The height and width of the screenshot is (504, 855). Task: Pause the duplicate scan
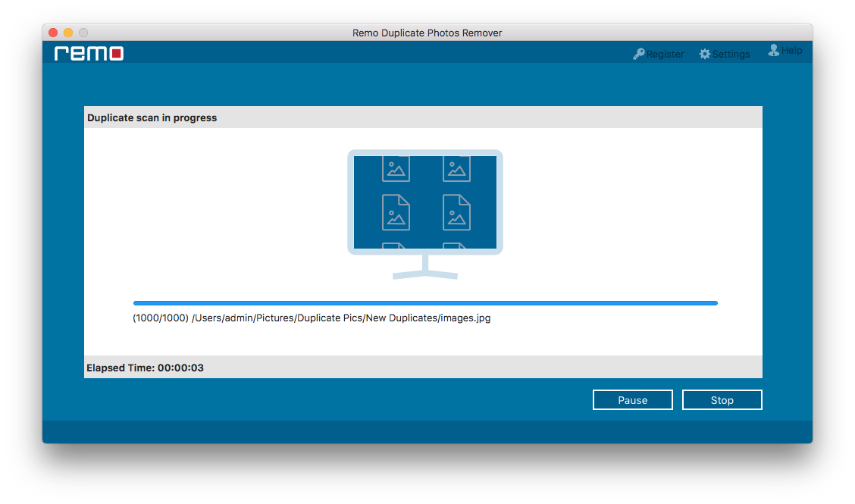632,400
